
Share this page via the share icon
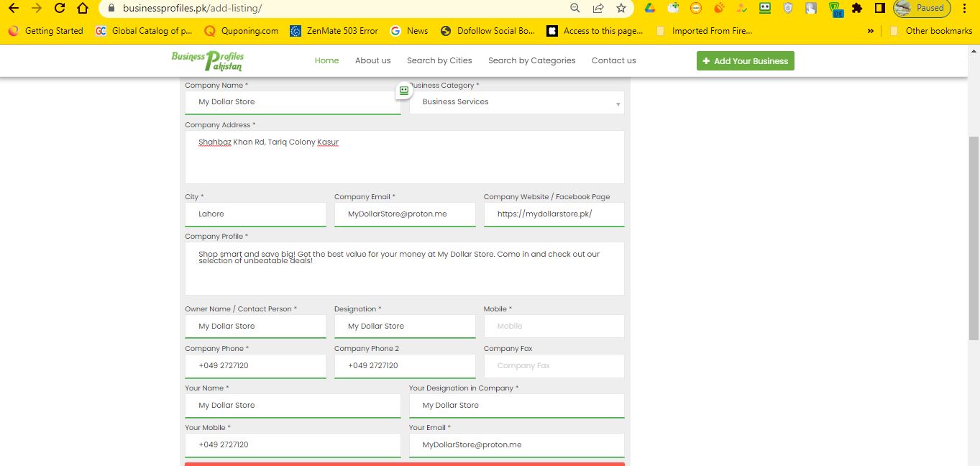tap(597, 9)
